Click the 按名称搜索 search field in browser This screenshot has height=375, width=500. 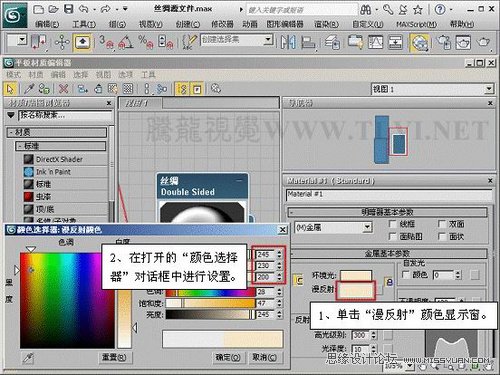[65, 116]
